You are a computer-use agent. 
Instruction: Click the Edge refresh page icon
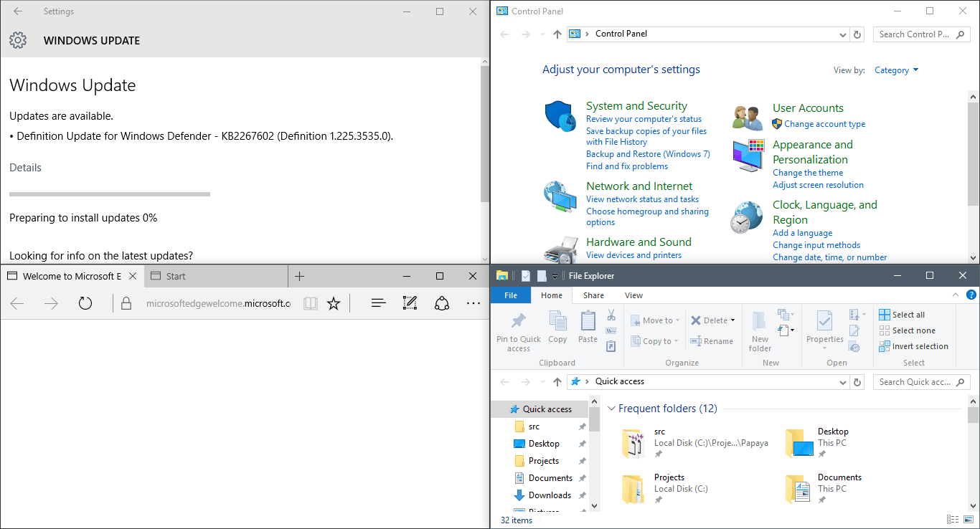pos(85,303)
